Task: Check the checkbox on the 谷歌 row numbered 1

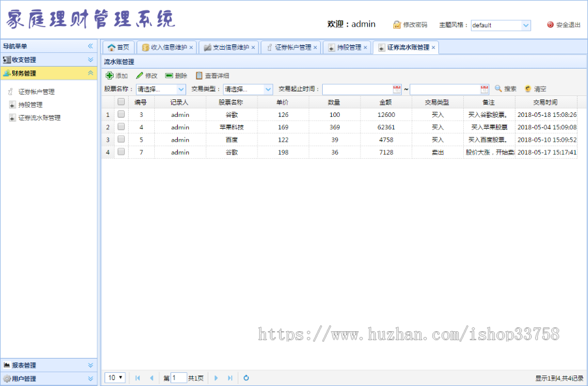Action: click(x=122, y=114)
